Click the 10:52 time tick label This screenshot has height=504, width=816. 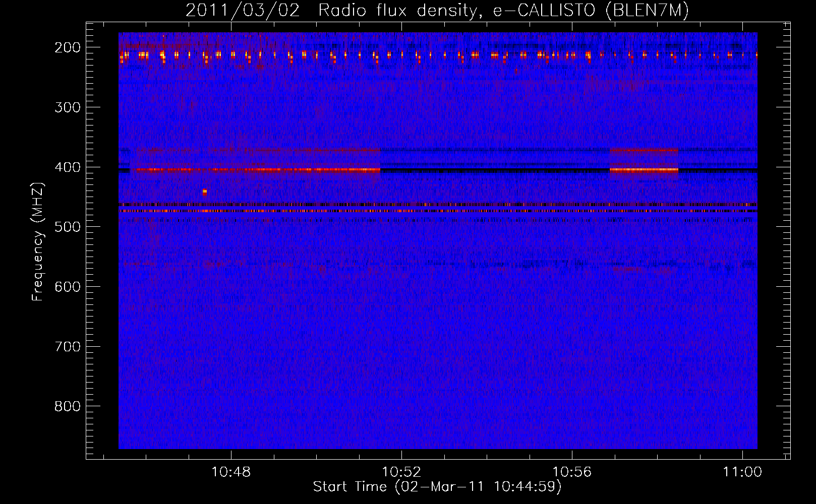click(401, 472)
